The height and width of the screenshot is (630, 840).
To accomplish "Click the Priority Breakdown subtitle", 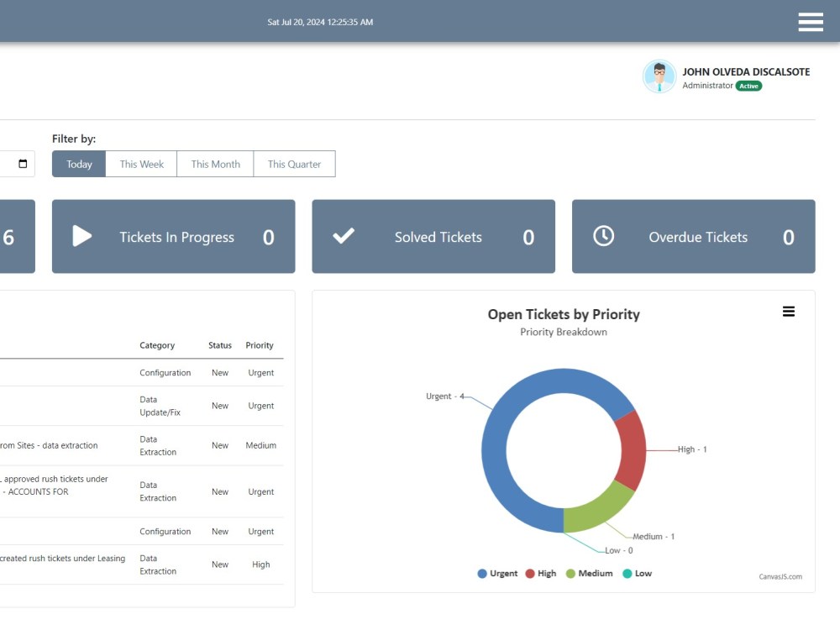I will pyautogui.click(x=564, y=332).
